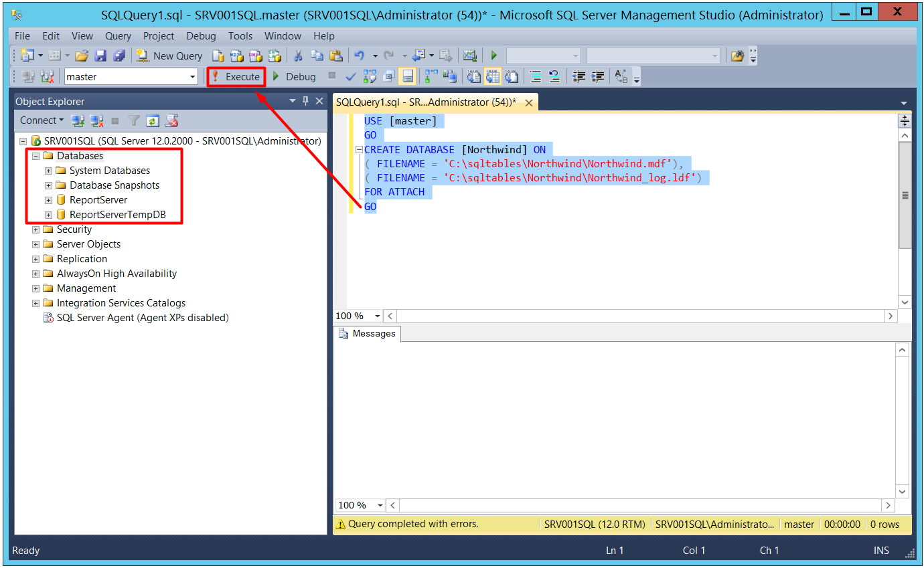Click the Open File folder icon
The image size is (924, 568).
click(x=82, y=56)
